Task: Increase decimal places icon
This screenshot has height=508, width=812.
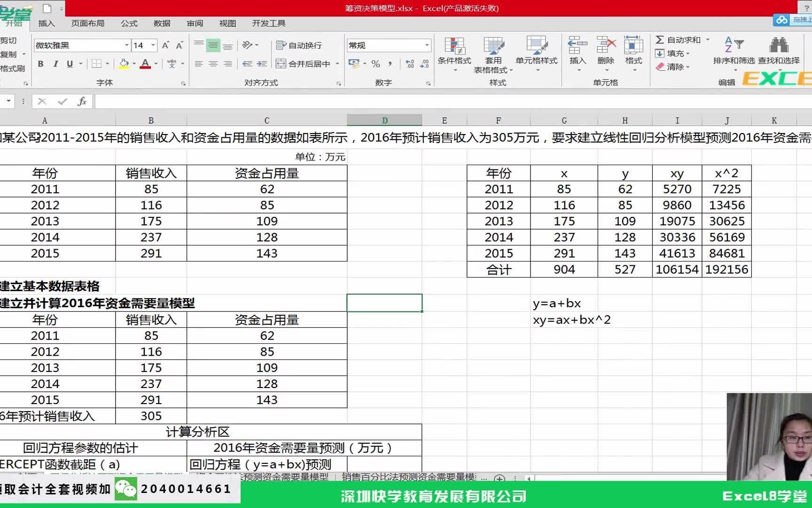Action: pyautogui.click(x=410, y=64)
